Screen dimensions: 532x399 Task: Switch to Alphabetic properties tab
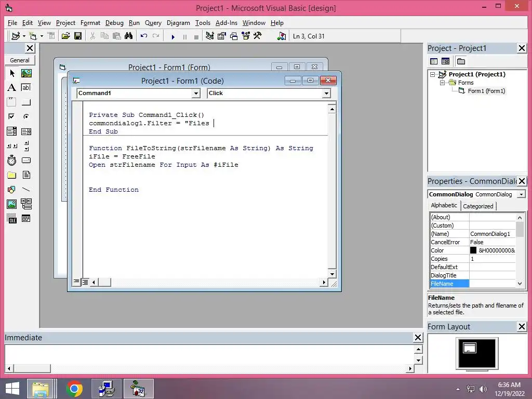coord(444,205)
